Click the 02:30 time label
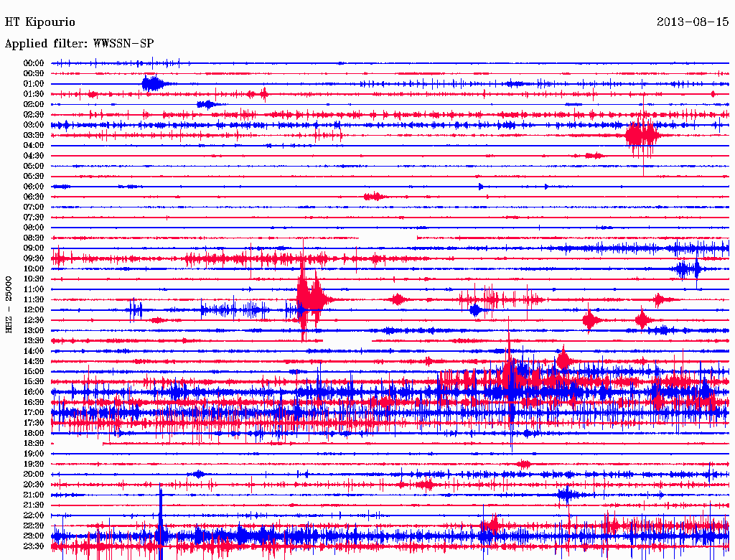Viewport: 735px width, 560px height. tap(34, 115)
